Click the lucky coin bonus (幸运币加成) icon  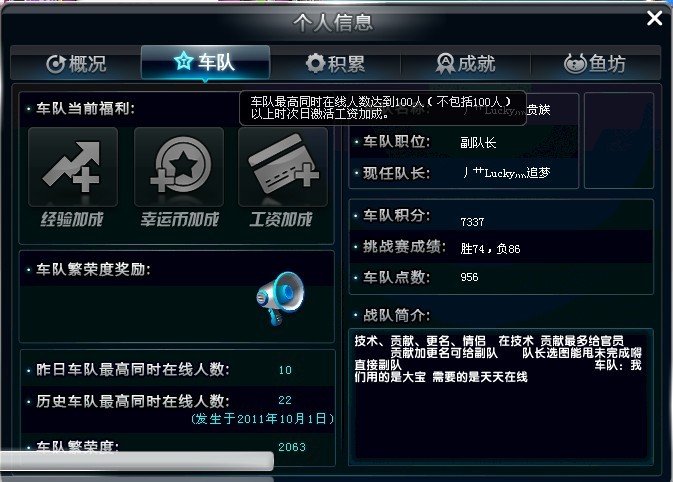pos(179,167)
